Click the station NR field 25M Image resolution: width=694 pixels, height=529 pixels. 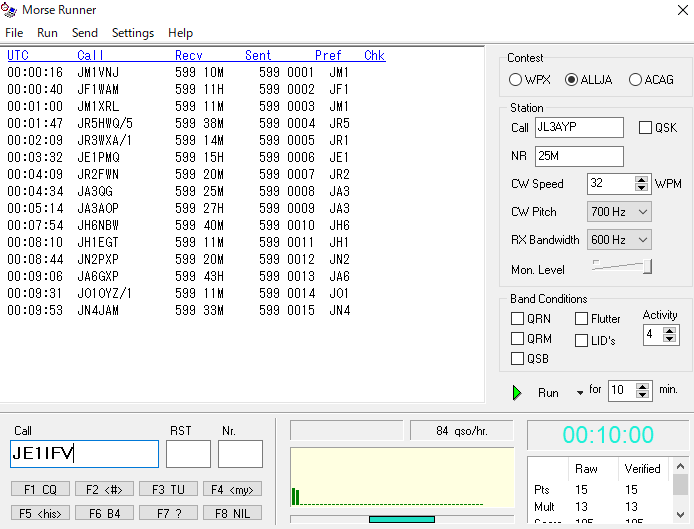pyautogui.click(x=579, y=156)
